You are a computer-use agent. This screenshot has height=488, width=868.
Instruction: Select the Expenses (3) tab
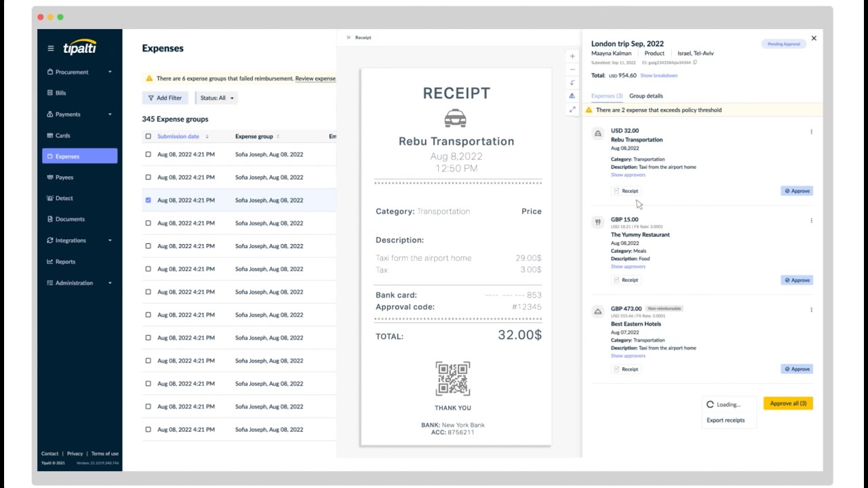[607, 96]
